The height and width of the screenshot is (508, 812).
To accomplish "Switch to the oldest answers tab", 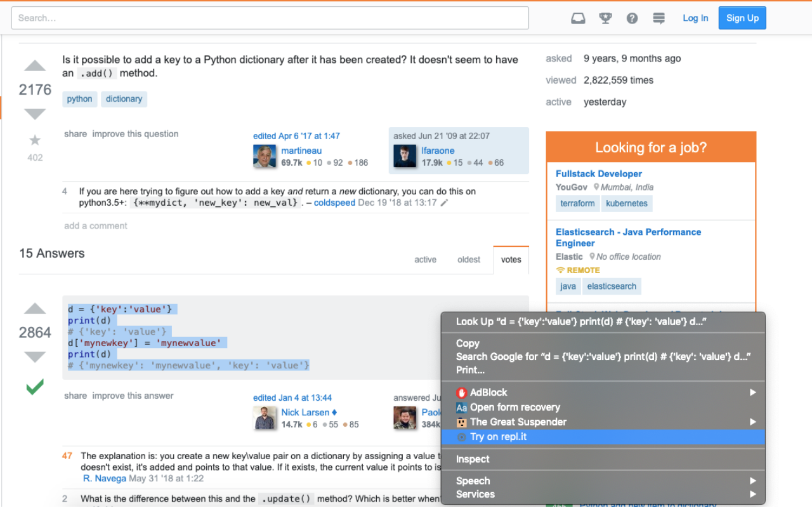I will point(469,260).
